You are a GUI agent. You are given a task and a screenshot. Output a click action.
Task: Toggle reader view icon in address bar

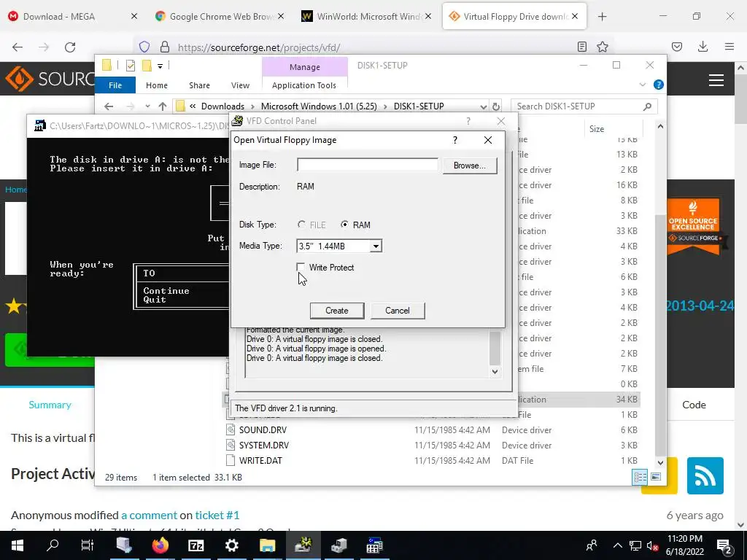click(x=581, y=47)
